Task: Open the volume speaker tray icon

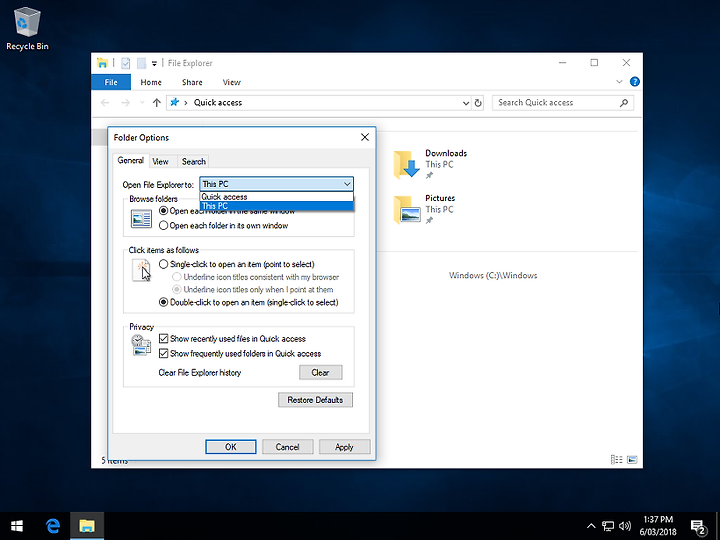Action: 624,526
